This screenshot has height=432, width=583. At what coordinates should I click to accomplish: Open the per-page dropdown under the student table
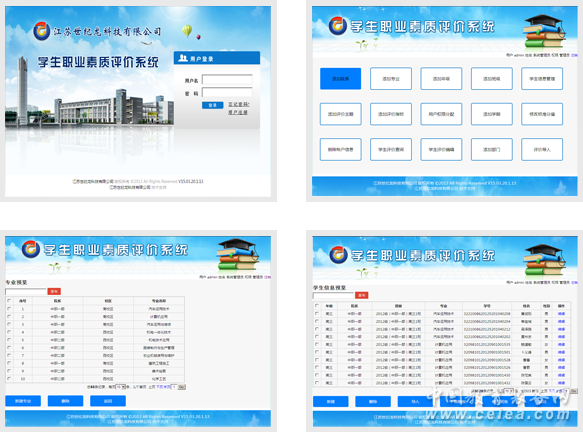[x=509, y=391]
